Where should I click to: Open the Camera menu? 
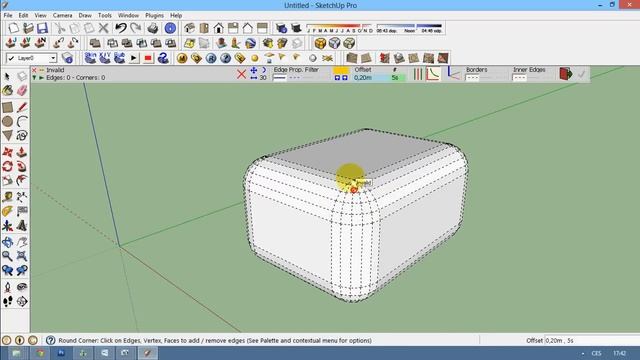pos(62,15)
